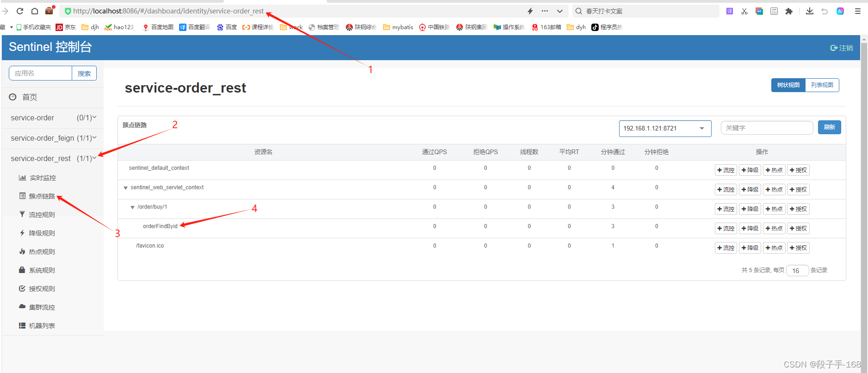Screen dimensions: 868x373
Task: Open the 192.168.1.121:8721 machine dropdown
Action: pos(665,128)
